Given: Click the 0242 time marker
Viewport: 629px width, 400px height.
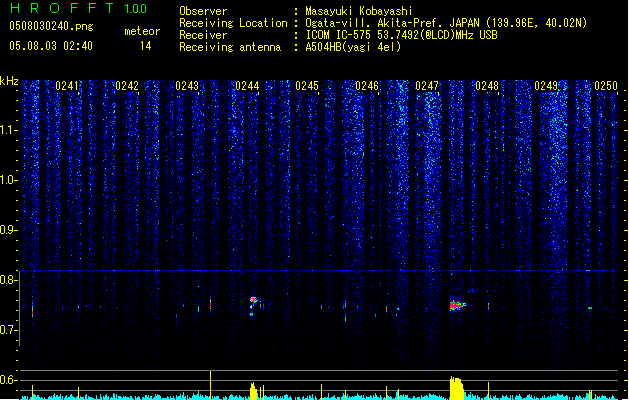Looking at the screenshot, I should click(x=127, y=86).
